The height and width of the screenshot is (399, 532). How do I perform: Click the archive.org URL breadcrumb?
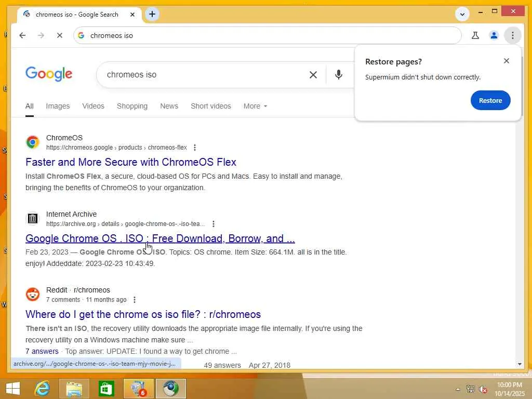click(x=125, y=224)
